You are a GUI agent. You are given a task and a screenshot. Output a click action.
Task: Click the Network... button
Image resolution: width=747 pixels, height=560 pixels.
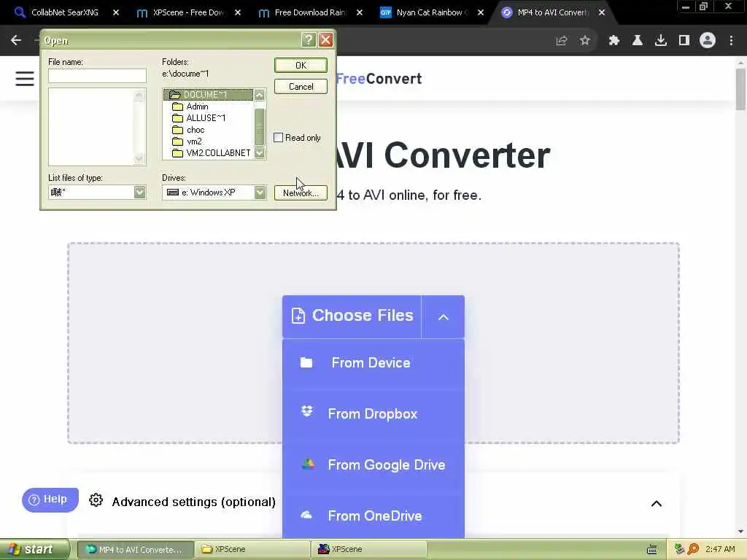301,192
